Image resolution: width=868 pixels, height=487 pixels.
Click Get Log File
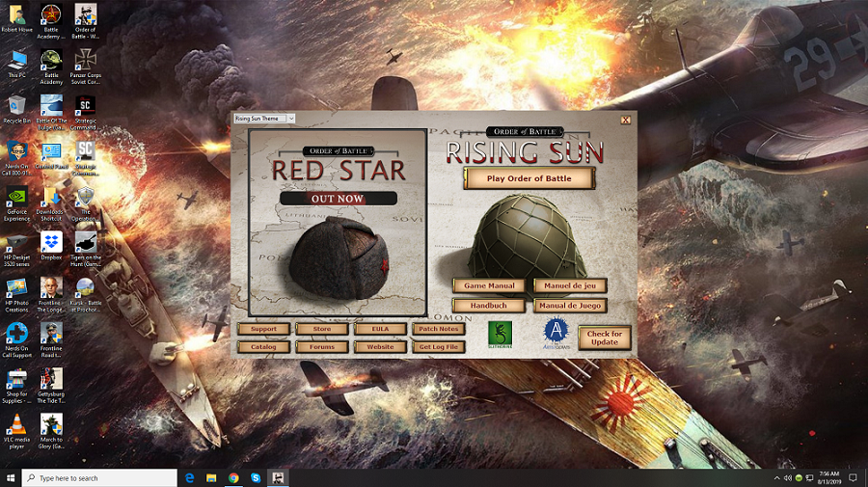pyautogui.click(x=439, y=347)
